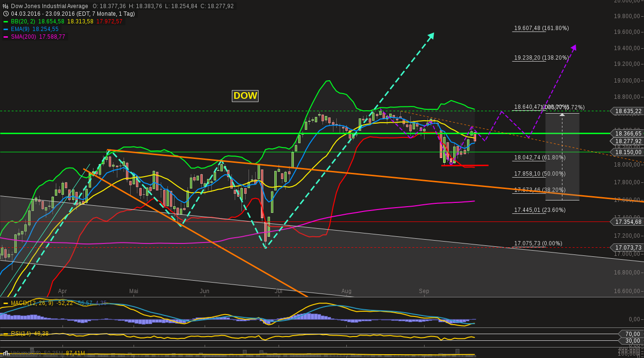This screenshot has width=644, height=358.
Task: Click the Apr month label on time axis
Action: point(62,291)
